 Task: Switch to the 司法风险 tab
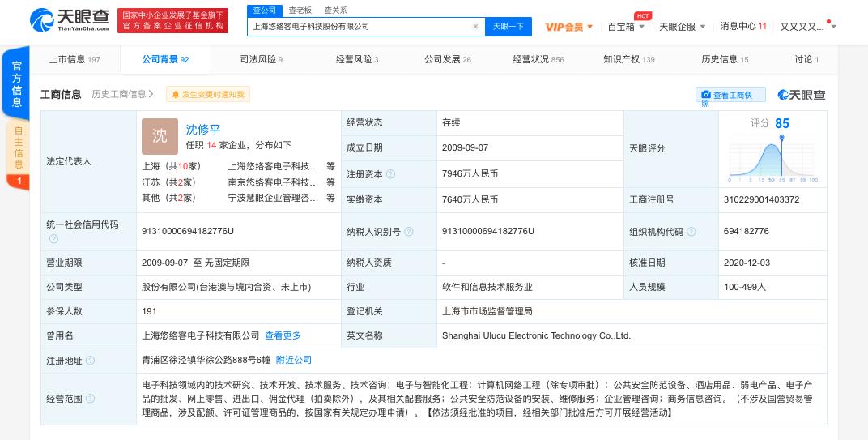pyautogui.click(x=261, y=59)
